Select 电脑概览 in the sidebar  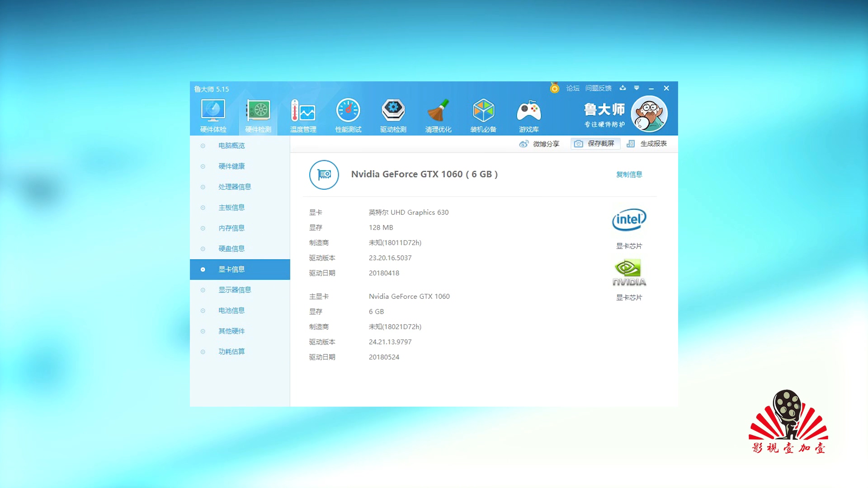231,145
